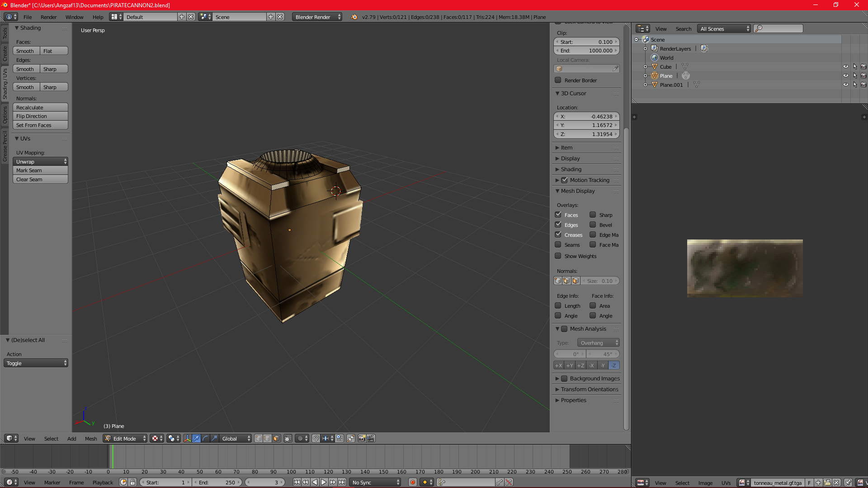Select face selection mode icon
Image resolution: width=868 pixels, height=488 pixels.
[x=276, y=438]
